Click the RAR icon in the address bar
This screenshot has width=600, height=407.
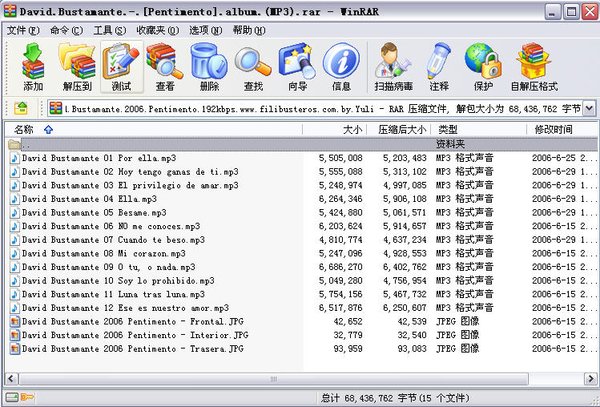point(56,109)
